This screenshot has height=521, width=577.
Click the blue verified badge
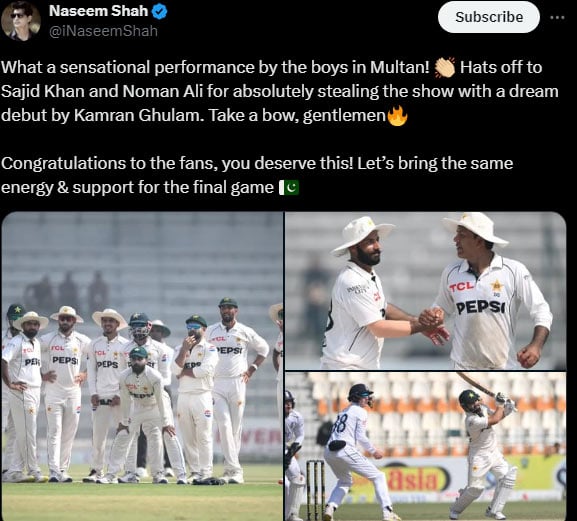[159, 12]
